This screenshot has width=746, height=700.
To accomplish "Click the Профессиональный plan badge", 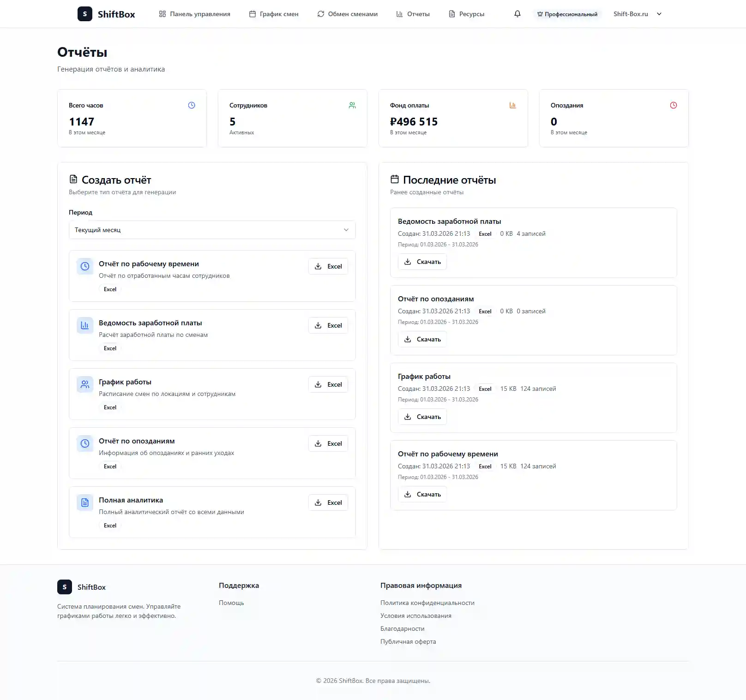I will tap(567, 13).
